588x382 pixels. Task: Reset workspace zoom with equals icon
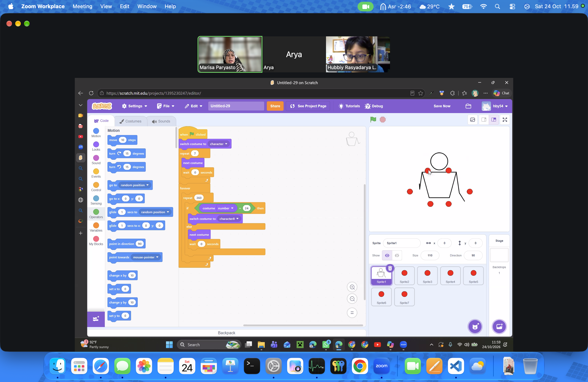(x=352, y=313)
